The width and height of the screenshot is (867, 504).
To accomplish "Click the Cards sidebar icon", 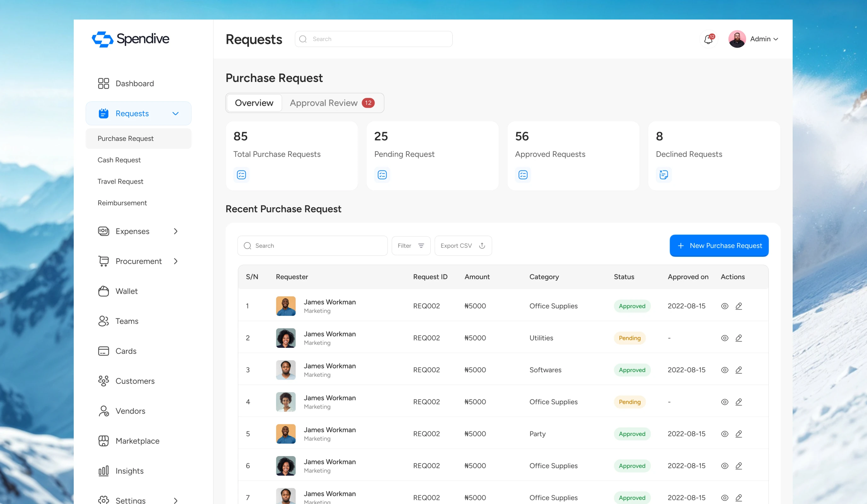I will tap(104, 351).
